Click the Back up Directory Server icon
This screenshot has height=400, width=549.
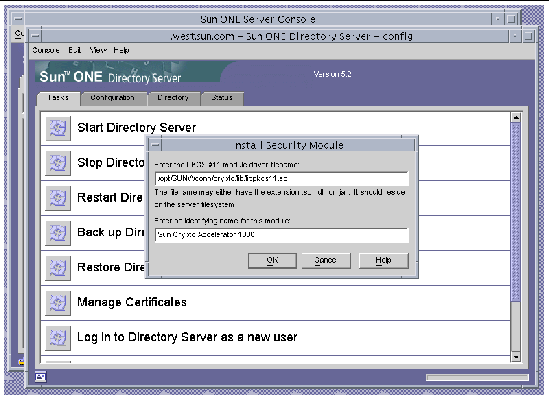[x=58, y=233]
